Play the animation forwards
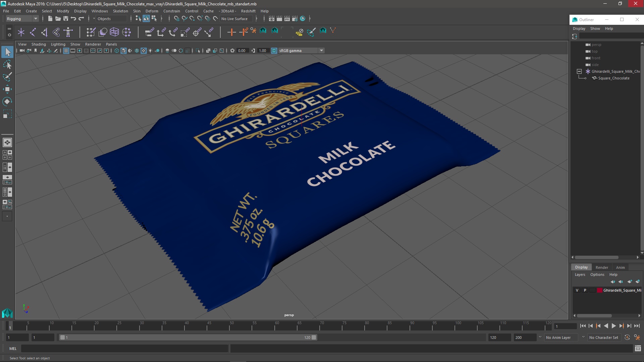Screen dimensions: 644x362 [x=613, y=326]
